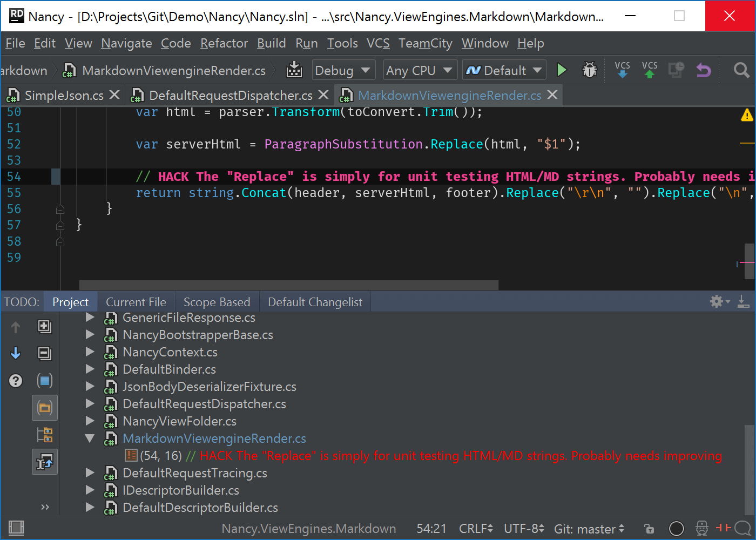
Task: Switch to DefaultRequestDispatcher.cs editor tab
Action: pos(231,96)
